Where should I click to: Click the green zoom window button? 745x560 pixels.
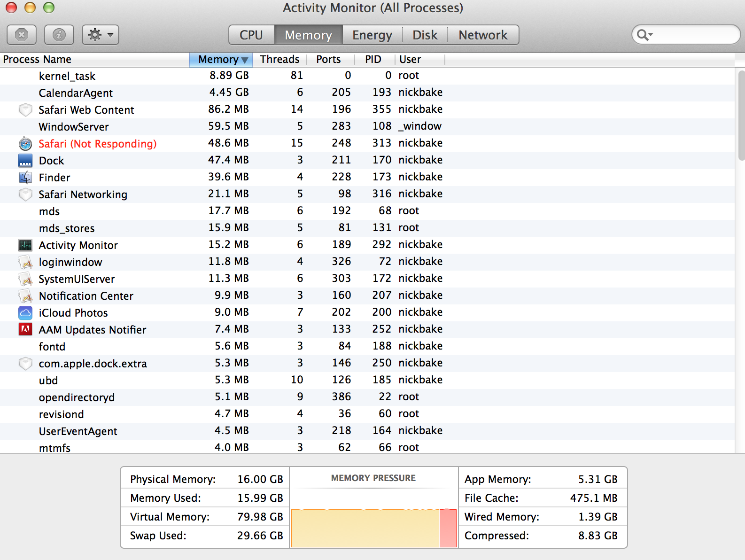49,8
